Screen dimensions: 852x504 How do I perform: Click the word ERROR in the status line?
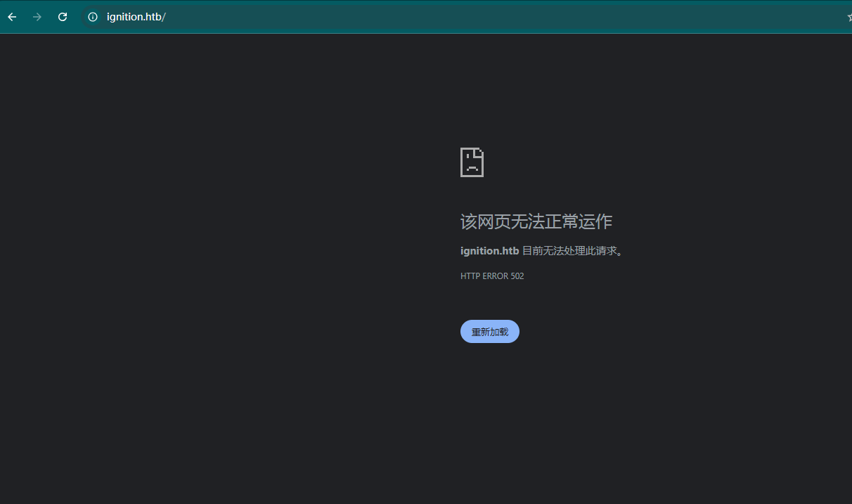coord(496,276)
